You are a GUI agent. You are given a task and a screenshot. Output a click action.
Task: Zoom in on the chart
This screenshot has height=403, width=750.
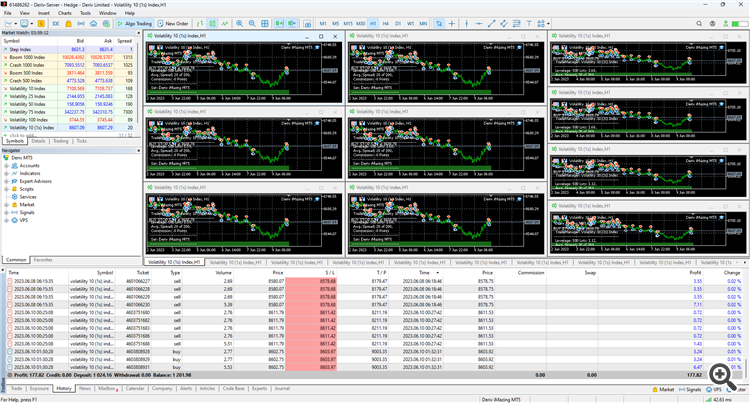(239, 23)
